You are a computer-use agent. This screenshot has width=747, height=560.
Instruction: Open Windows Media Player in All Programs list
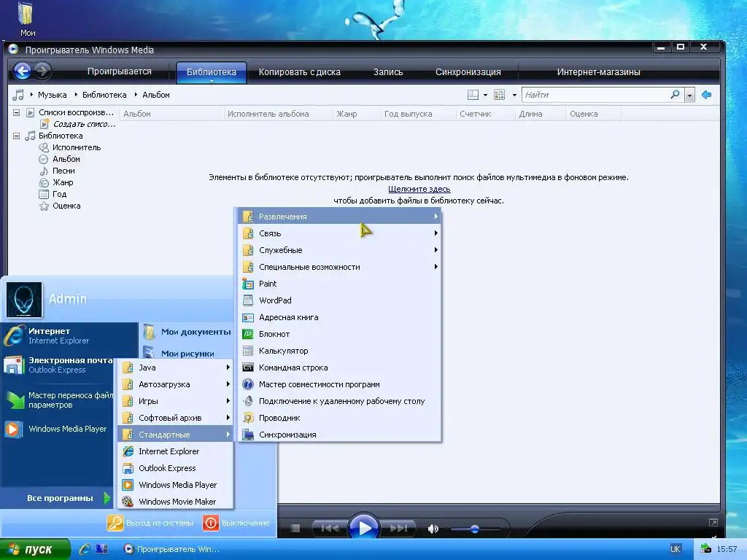tap(175, 485)
